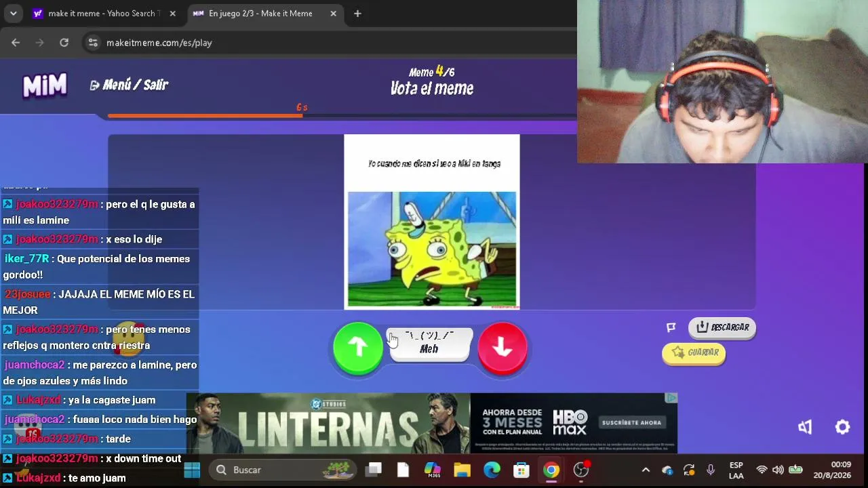Click the taskbar Buscar search box
Viewport: 868px width, 488px height.
[283, 470]
